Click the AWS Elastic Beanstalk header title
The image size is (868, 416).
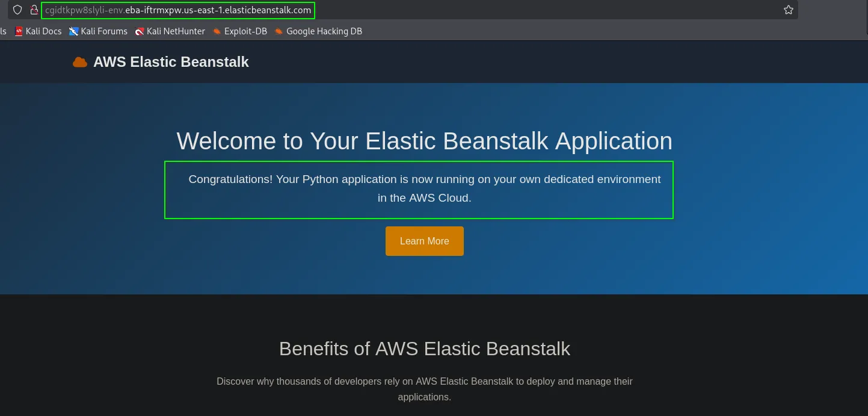pyautogui.click(x=171, y=62)
